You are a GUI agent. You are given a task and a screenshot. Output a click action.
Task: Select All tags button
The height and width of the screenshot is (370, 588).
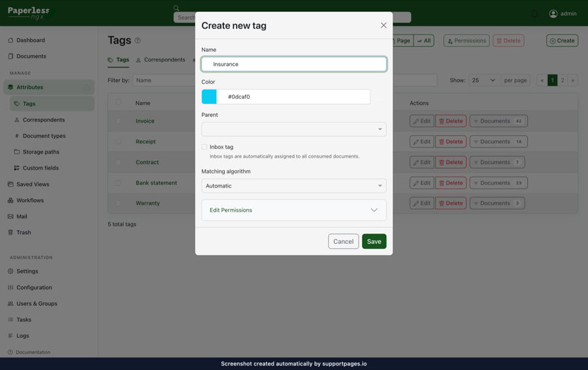[x=424, y=41]
